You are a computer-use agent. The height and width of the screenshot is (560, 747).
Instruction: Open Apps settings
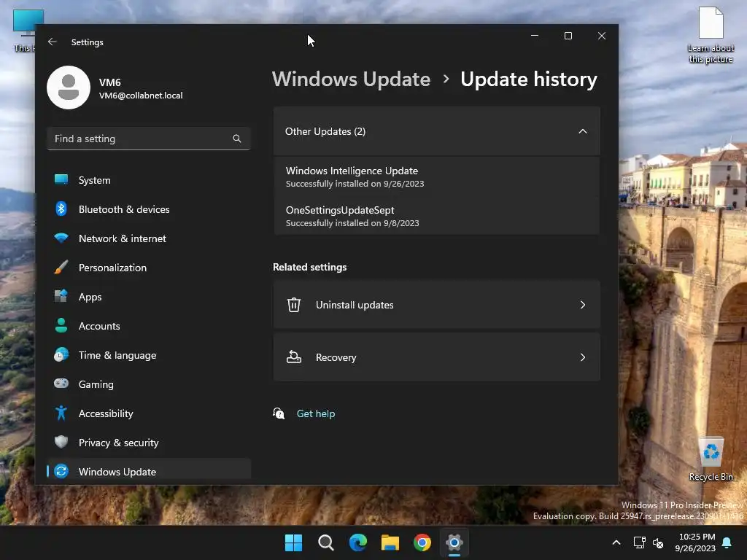(x=149, y=297)
